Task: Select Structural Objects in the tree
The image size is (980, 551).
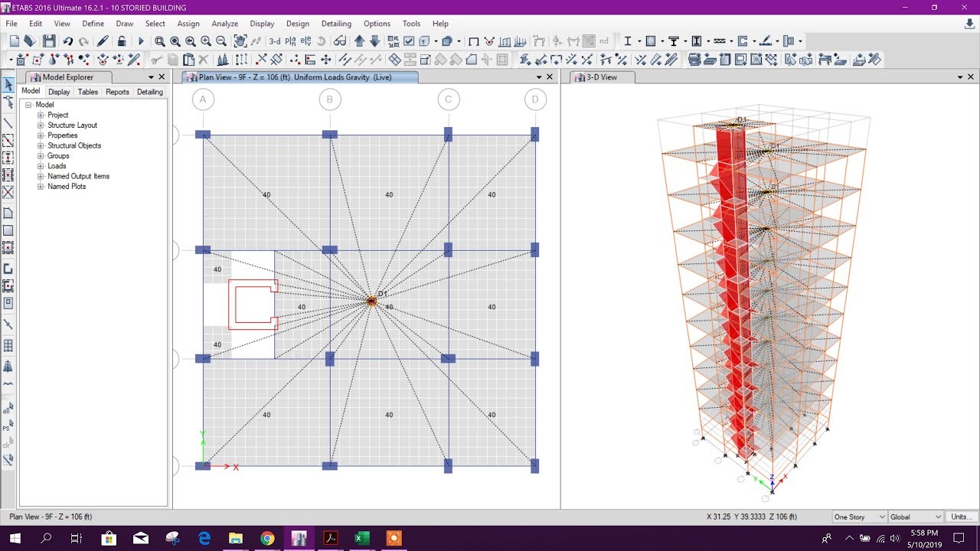Action: 74,145
